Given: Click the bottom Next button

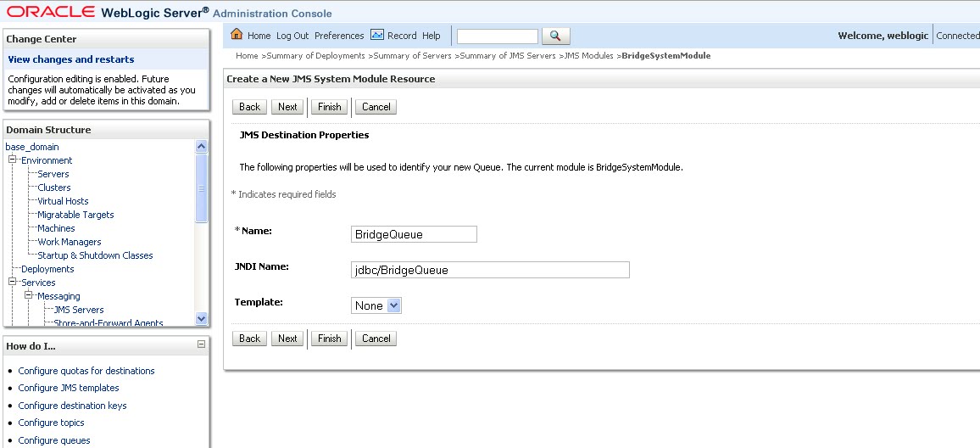Looking at the screenshot, I should coord(287,339).
